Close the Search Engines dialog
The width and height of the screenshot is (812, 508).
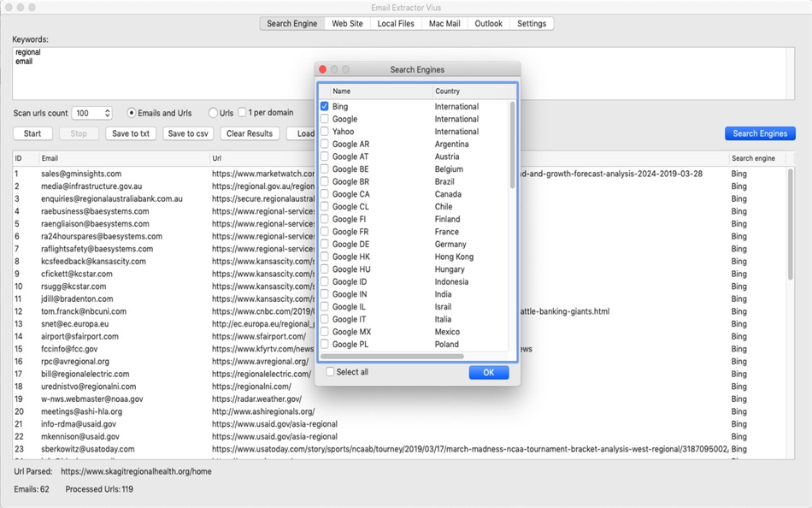322,69
